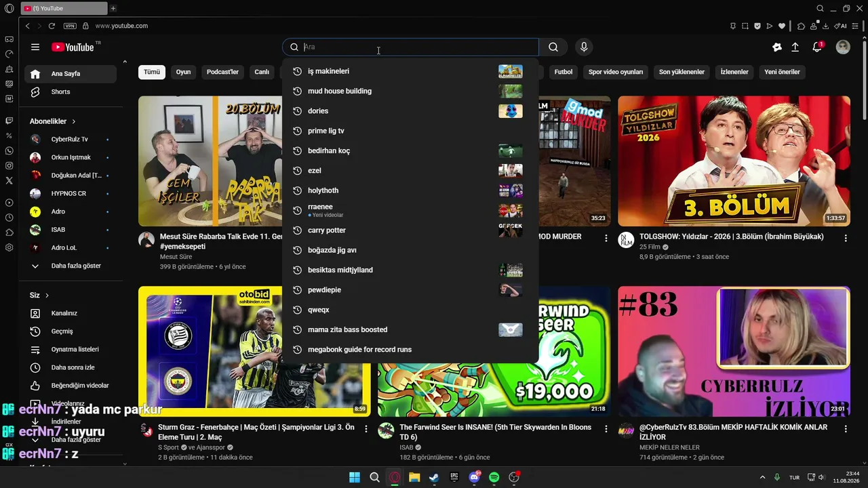The width and height of the screenshot is (868, 488).
Task: Choose suggestion "megabonk guide for record runs"
Action: pyautogui.click(x=410, y=350)
